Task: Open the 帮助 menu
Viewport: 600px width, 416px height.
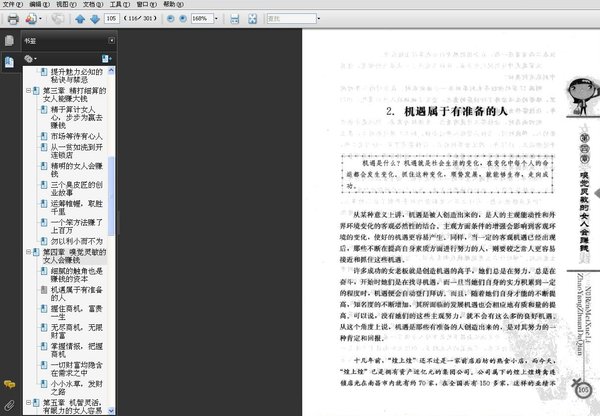Action: 173,4
